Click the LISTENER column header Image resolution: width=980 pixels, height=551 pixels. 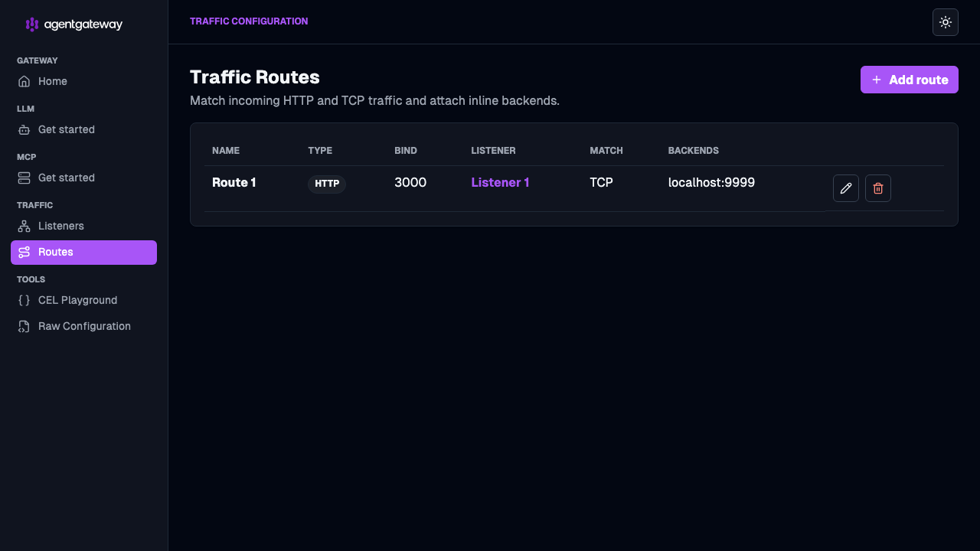[x=493, y=151]
